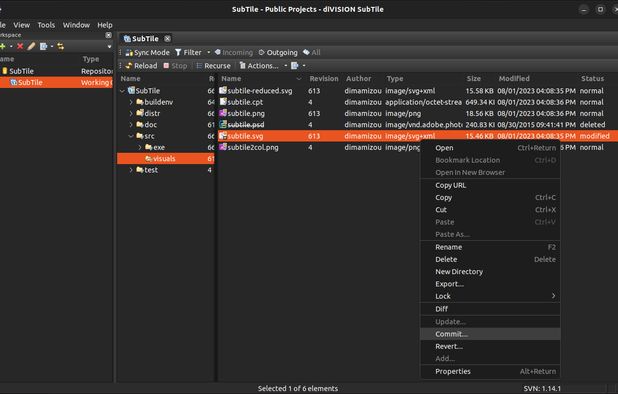Click the yellow sync arrows icon in workspace toolbar
The image size is (618, 394).
60,46
